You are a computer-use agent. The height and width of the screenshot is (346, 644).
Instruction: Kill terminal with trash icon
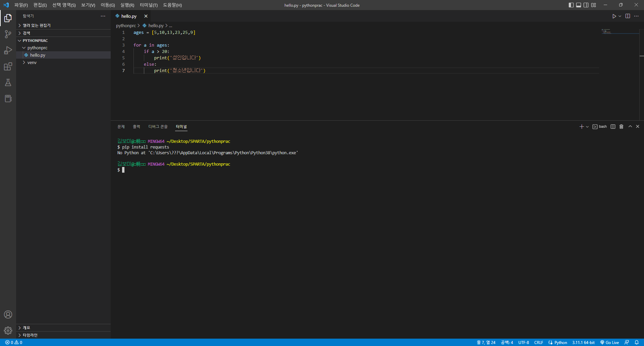click(622, 127)
